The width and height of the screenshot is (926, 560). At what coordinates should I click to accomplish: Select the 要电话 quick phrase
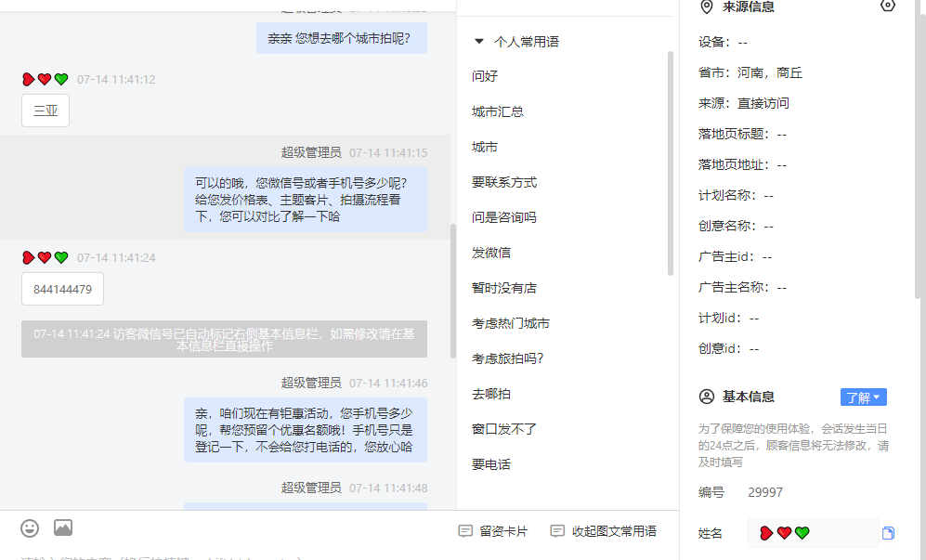point(491,465)
